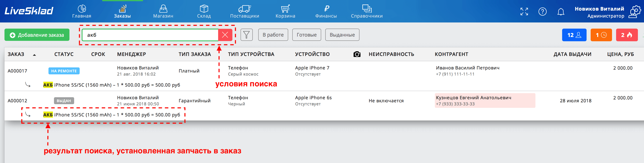Open help question mark icon
The height and width of the screenshot is (163, 644).
tap(543, 11)
